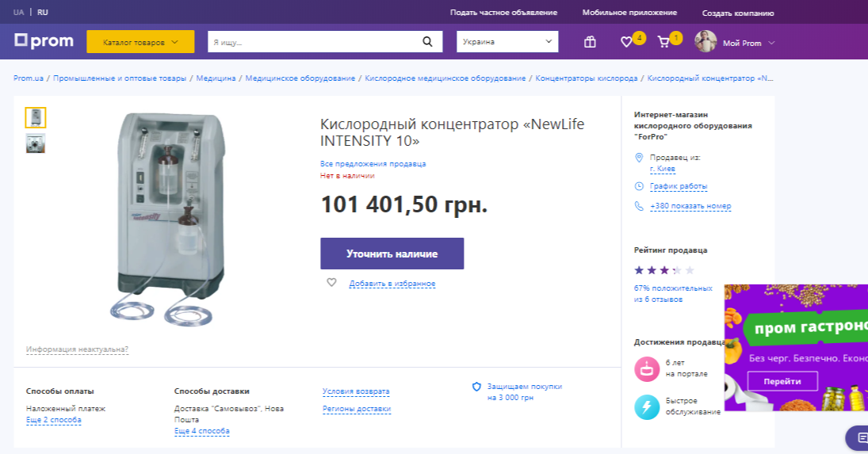Viewport: 868px width, 454px height.
Task: Click heart icon beside Добавить в избранное
Action: [331, 283]
